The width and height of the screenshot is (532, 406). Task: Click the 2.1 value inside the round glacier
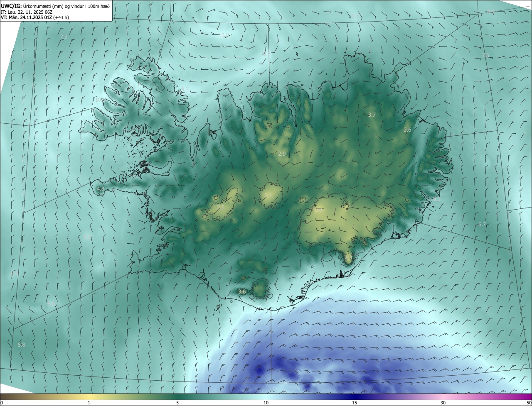click(268, 195)
